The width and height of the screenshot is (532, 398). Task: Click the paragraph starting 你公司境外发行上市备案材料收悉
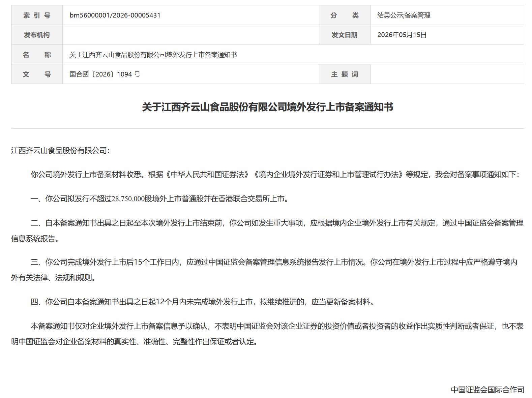coord(275,175)
